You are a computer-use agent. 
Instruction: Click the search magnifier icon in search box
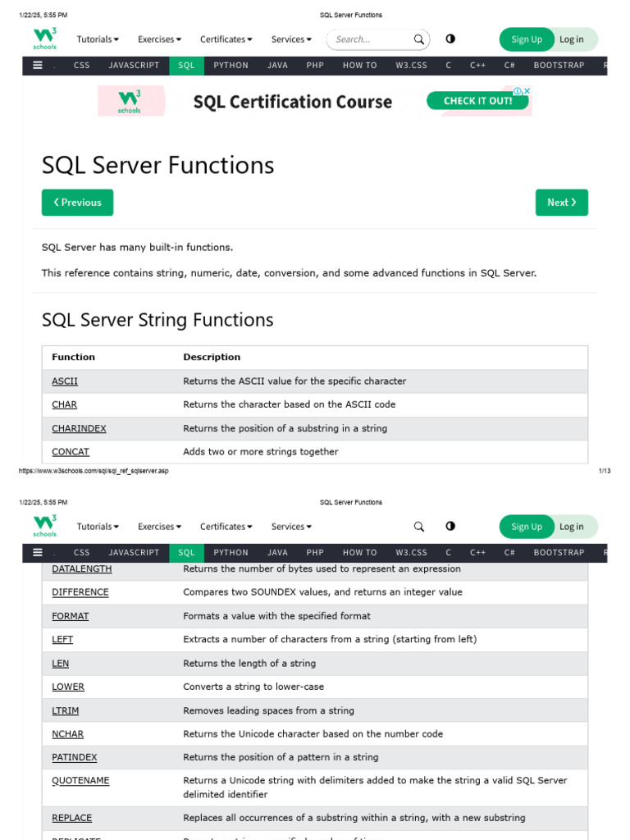tap(418, 39)
